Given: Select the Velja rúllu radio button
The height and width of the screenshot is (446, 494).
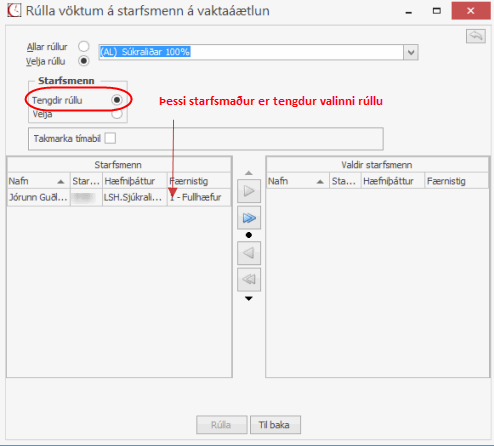Looking at the screenshot, I should pos(84,61).
